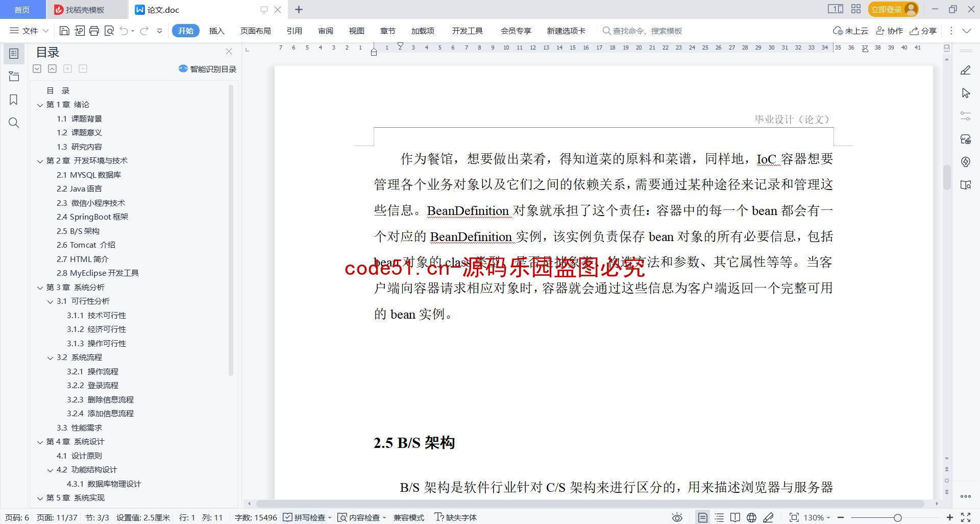Toggle 兼容模式 in the status bar
Image resolution: width=980 pixels, height=524 pixels.
pyautogui.click(x=409, y=517)
